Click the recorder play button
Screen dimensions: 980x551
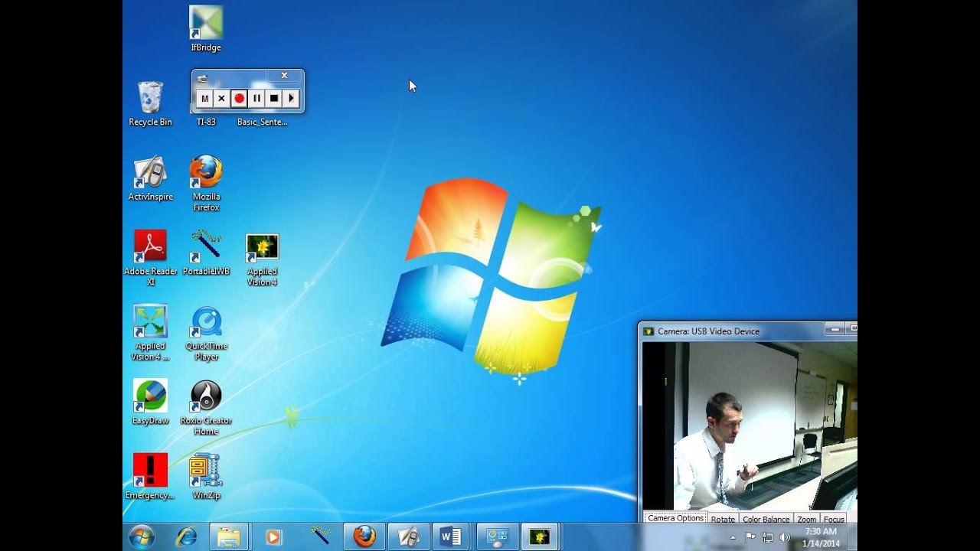[291, 98]
